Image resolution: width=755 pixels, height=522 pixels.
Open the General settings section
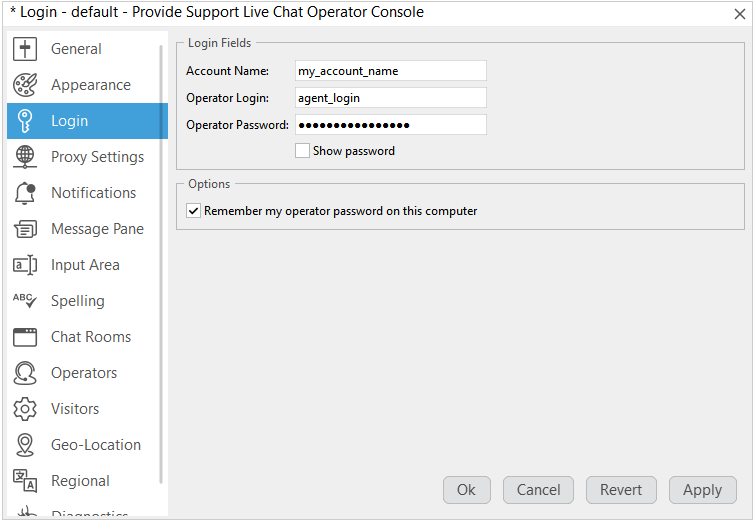[87, 49]
